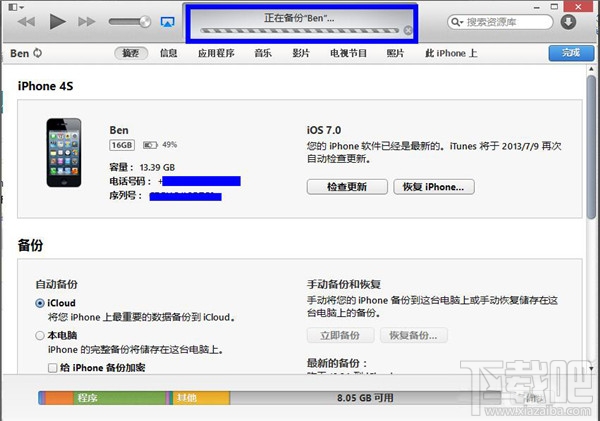The width and height of the screenshot is (600, 421).
Task: Open the 影片 tab
Action: point(301,53)
